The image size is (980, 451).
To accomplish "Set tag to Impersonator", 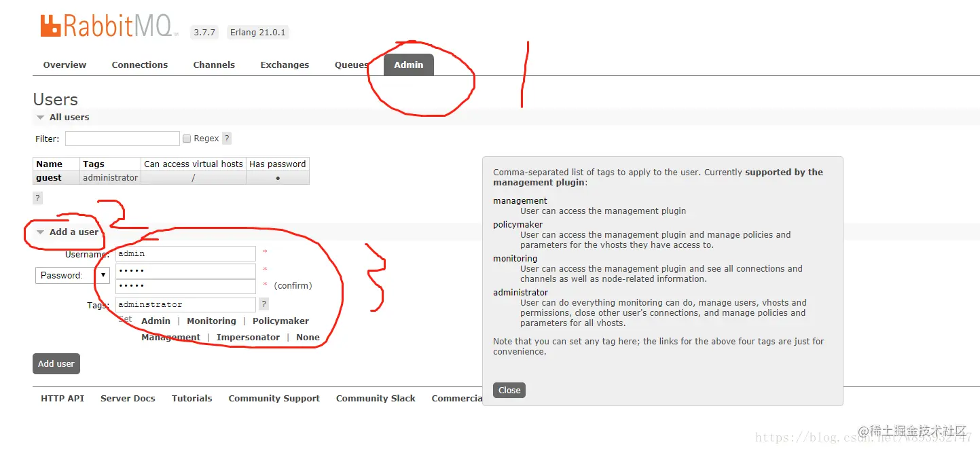I will [248, 338].
